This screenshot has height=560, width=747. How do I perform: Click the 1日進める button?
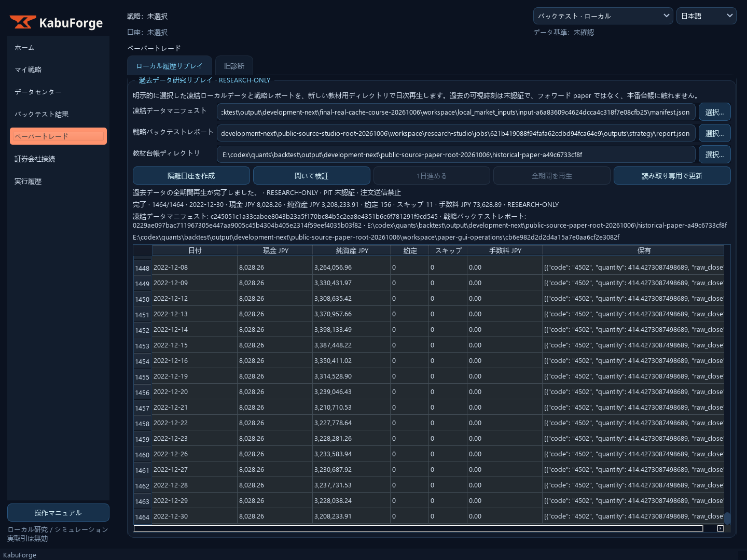pos(432,176)
